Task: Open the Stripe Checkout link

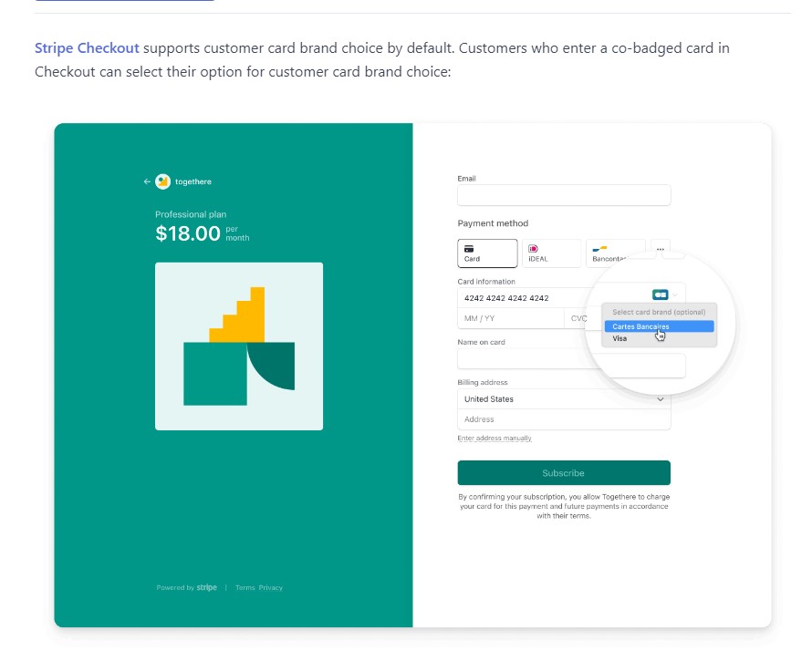Action: point(87,48)
